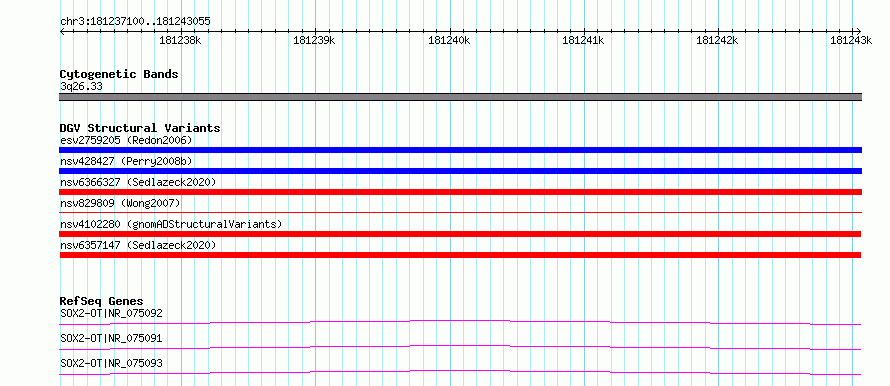
Task: Click the esv2759205 (Redon2006) variant label
Action: (x=126, y=140)
